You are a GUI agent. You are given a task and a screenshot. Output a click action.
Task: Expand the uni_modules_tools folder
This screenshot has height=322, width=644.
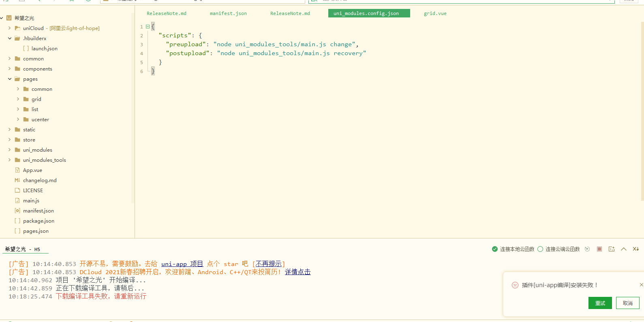10,160
